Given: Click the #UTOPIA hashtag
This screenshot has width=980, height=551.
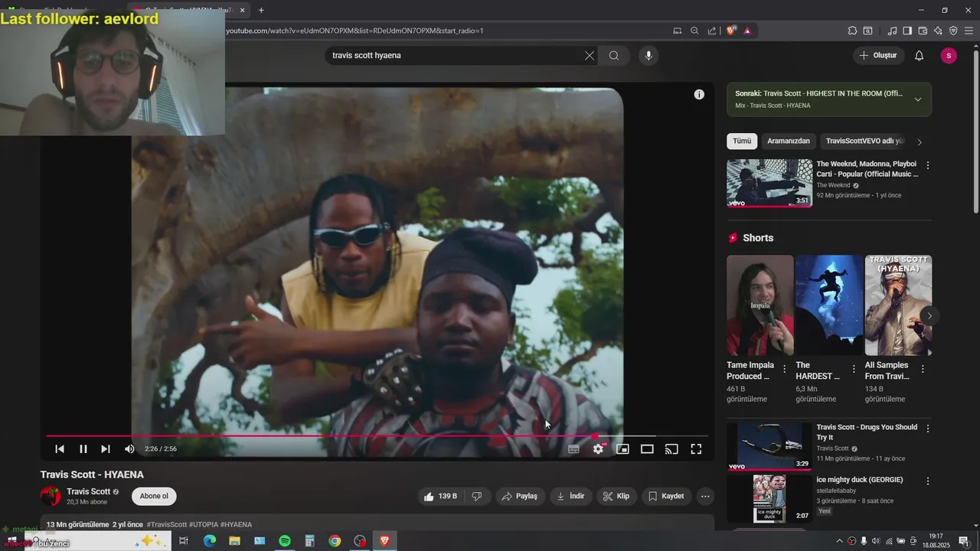Looking at the screenshot, I should point(204,525).
